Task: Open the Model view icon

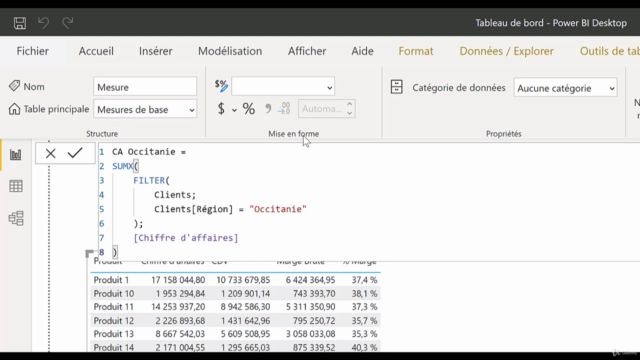Action: [16, 218]
